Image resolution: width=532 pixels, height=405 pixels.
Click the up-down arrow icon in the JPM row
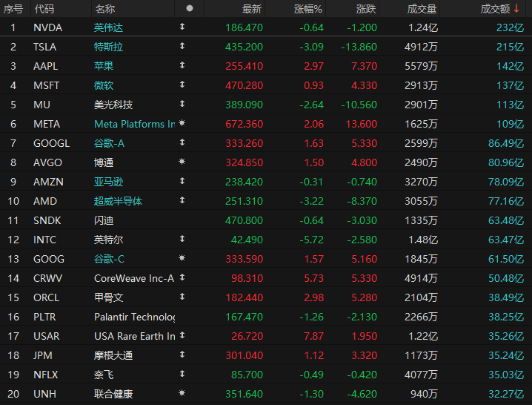tap(182, 355)
